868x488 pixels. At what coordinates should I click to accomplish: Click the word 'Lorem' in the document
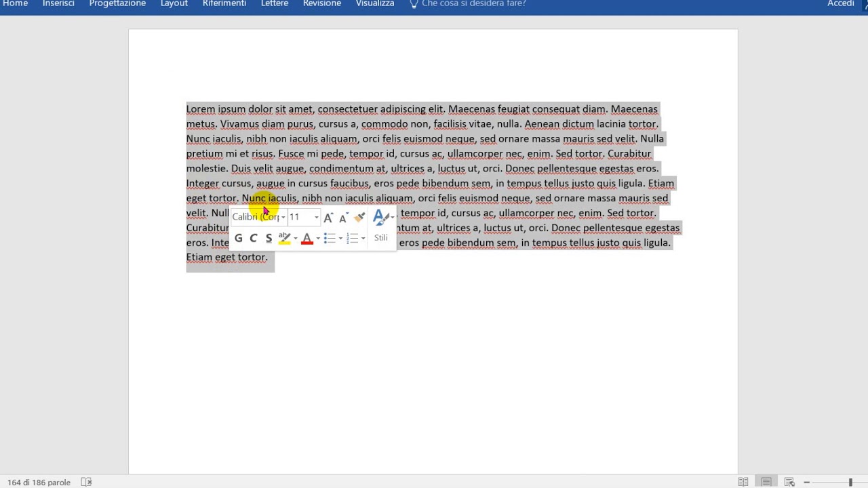pos(201,109)
